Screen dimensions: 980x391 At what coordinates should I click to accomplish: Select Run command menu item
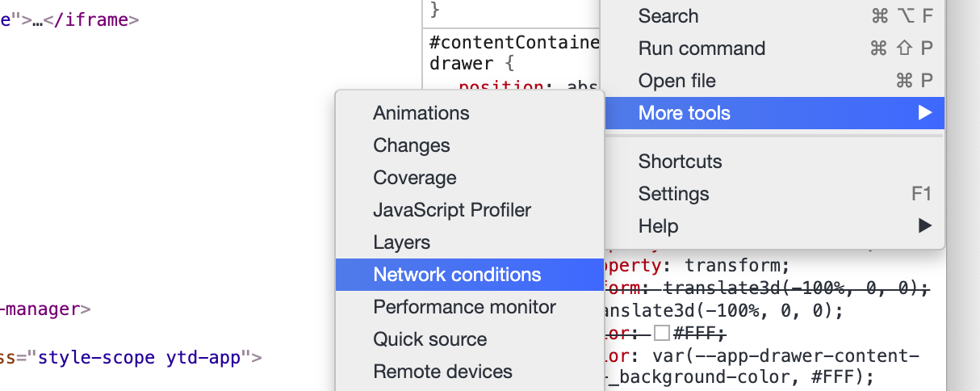701,48
